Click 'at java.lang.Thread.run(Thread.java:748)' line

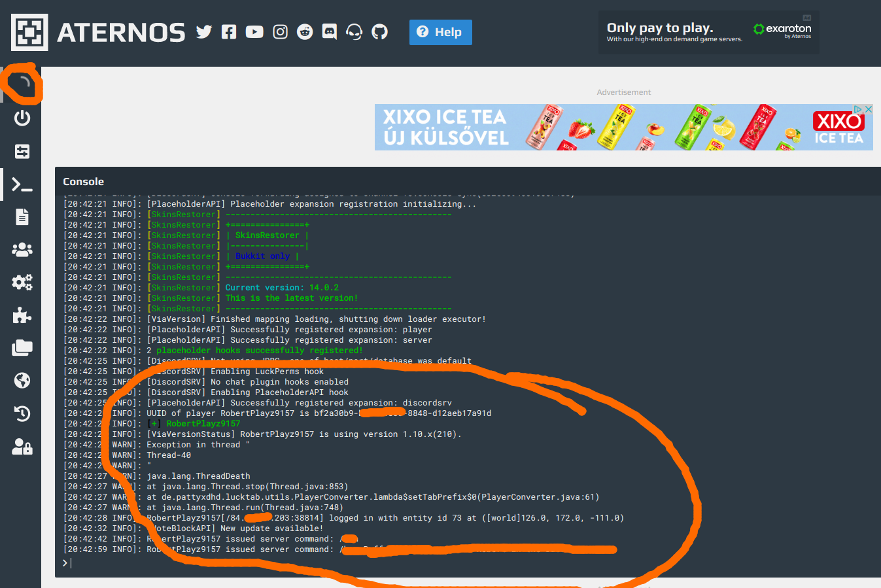click(203, 508)
